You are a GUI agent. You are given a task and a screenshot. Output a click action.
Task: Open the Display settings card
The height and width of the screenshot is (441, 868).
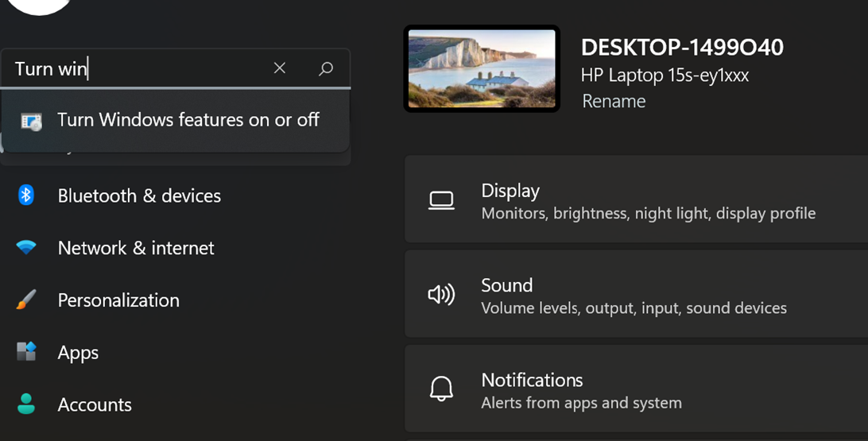click(637, 199)
